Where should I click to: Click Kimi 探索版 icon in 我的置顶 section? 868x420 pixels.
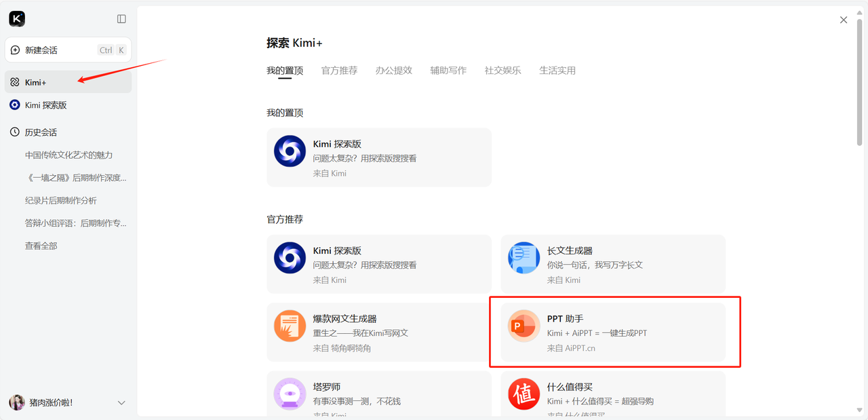pos(290,151)
